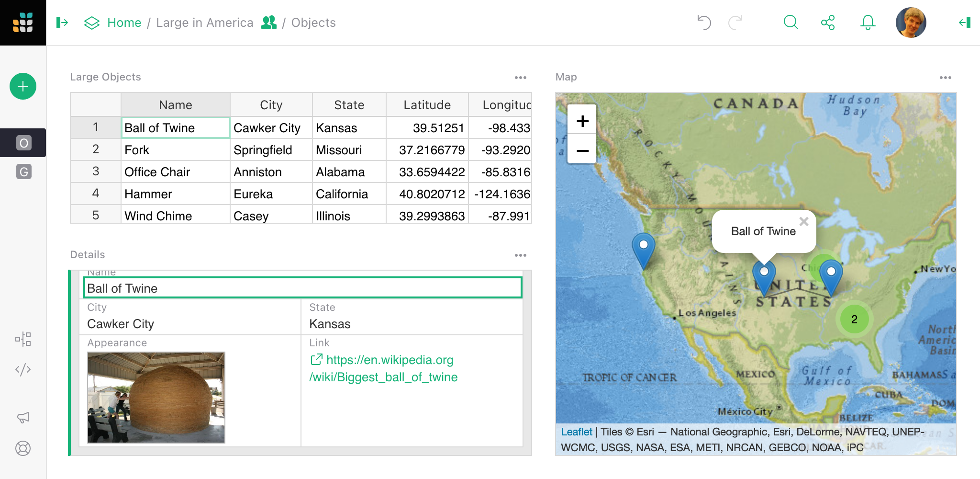
Task: Click the green Add New plus button
Action: pos(23,86)
